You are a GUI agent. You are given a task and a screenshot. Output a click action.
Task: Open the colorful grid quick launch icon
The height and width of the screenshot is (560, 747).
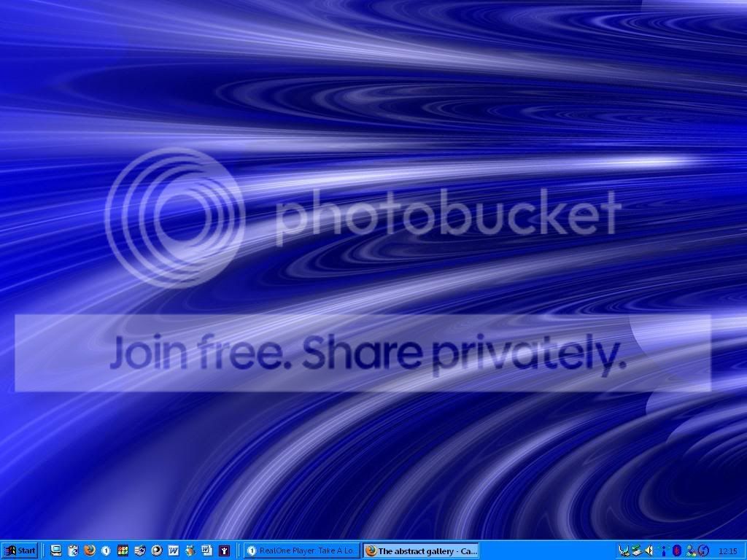click(x=123, y=551)
